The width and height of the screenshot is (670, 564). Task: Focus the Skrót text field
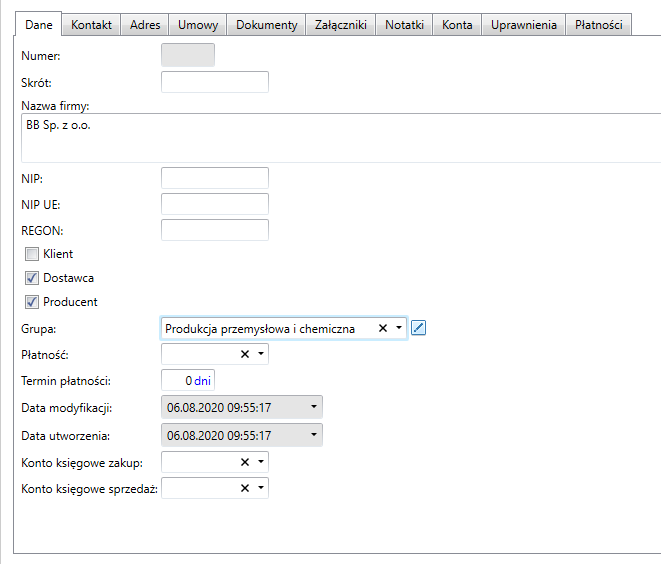point(215,82)
